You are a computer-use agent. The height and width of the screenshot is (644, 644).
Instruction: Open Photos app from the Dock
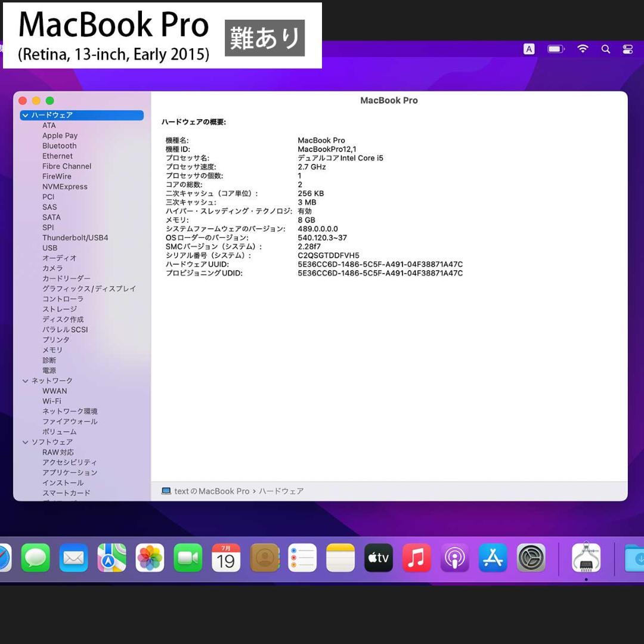pyautogui.click(x=150, y=558)
